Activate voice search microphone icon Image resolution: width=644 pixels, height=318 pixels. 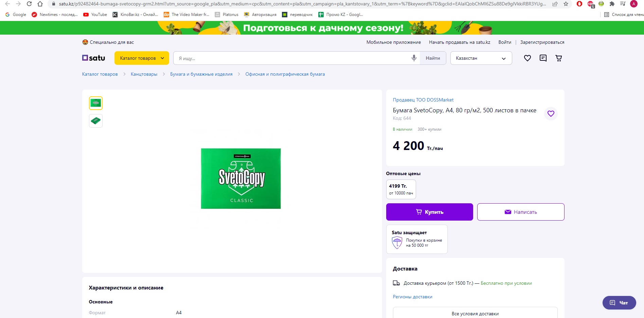pyautogui.click(x=414, y=58)
